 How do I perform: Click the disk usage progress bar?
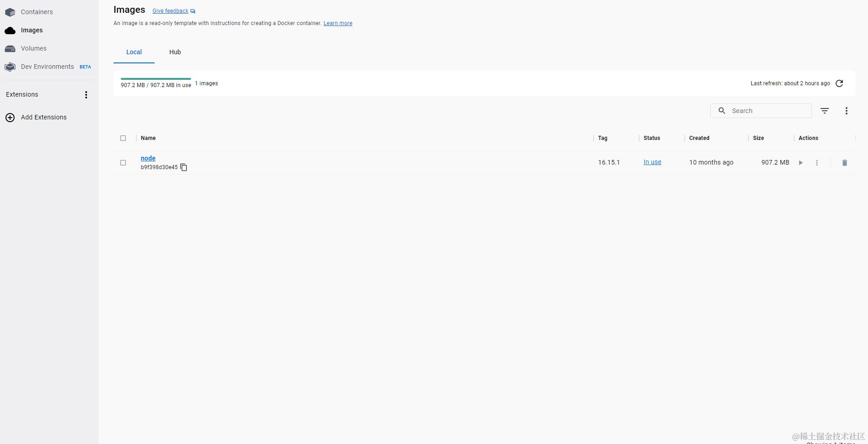[x=156, y=79]
